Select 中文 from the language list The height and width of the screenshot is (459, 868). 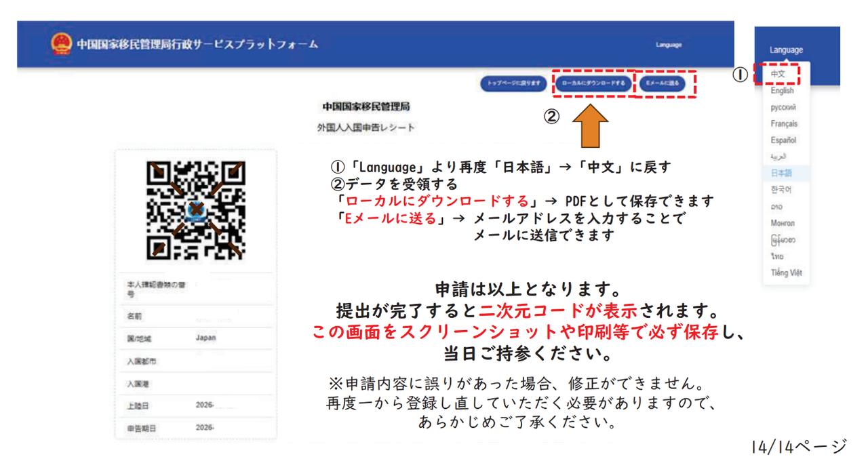(779, 73)
